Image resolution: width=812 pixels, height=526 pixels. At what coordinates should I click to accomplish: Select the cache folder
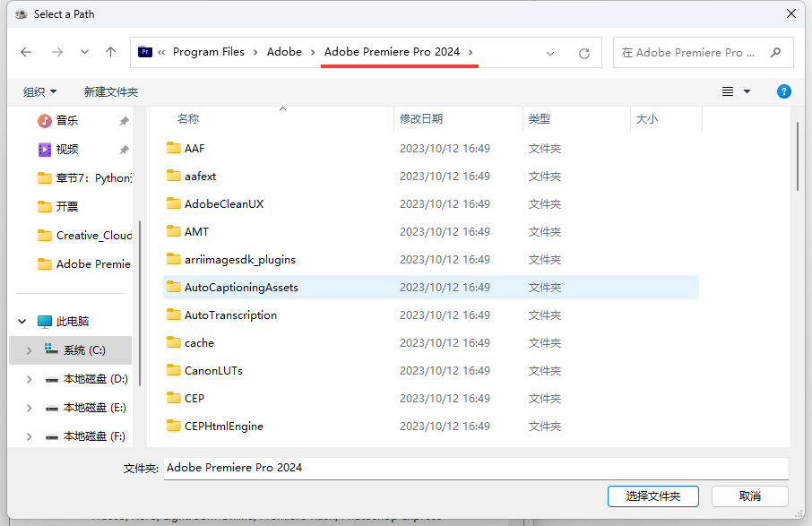[x=431, y=343]
